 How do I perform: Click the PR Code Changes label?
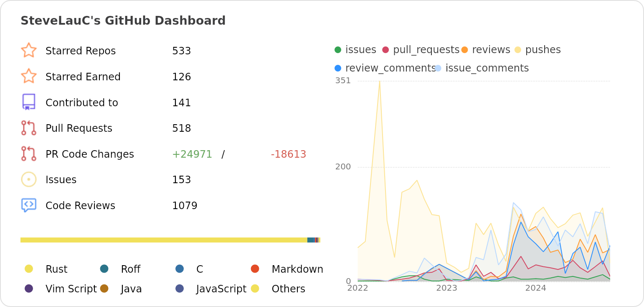point(90,154)
